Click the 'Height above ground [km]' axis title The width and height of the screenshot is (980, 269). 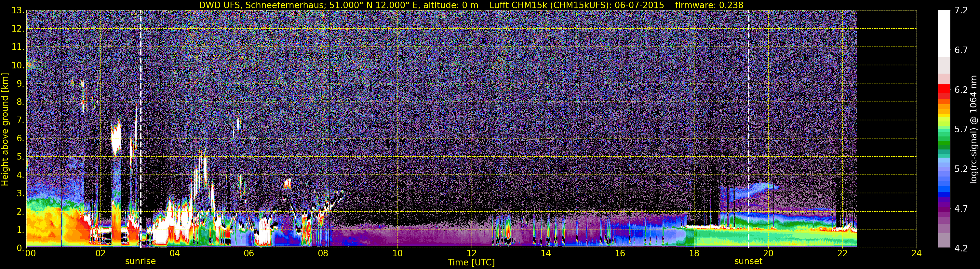pos(5,130)
